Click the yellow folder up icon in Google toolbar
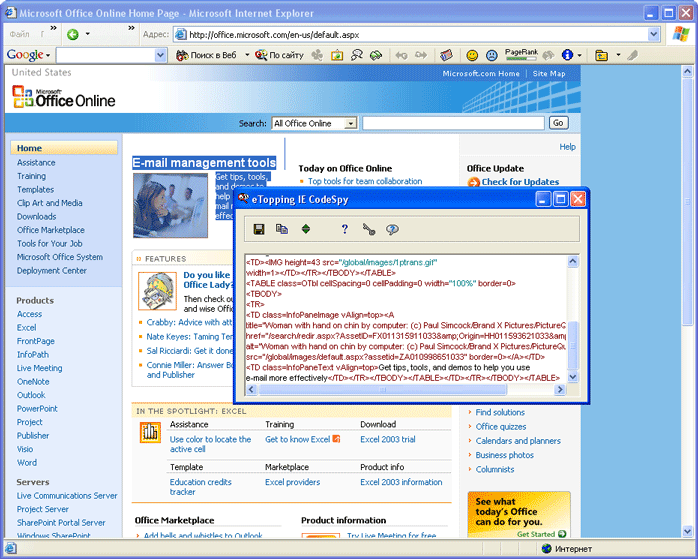Screen dimensions: 698x559 [602, 55]
